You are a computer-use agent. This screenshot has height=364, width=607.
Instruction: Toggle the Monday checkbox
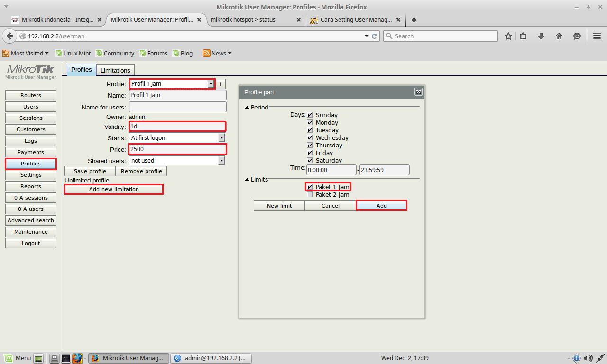310,122
